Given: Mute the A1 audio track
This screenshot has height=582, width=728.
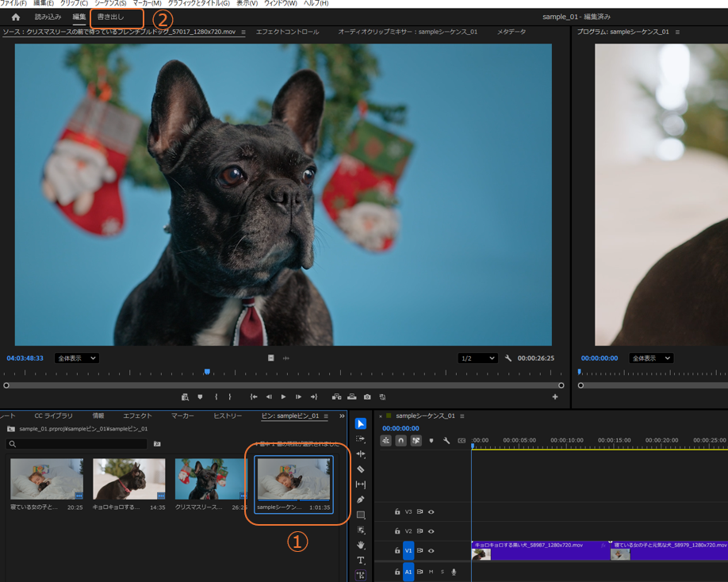Looking at the screenshot, I should click(x=431, y=572).
